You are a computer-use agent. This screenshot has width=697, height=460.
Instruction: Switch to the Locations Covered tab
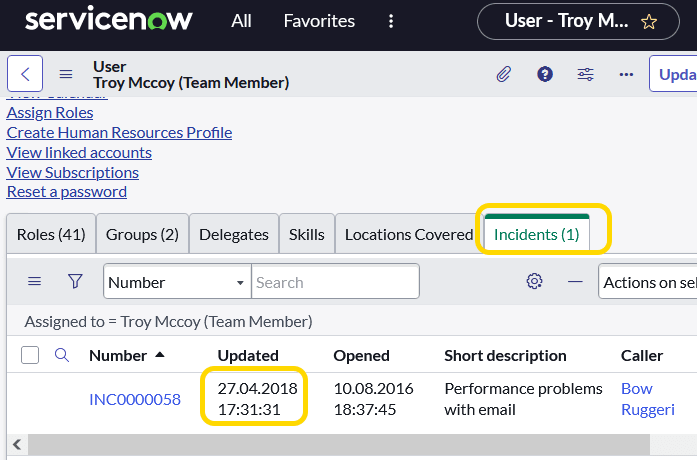(x=409, y=234)
